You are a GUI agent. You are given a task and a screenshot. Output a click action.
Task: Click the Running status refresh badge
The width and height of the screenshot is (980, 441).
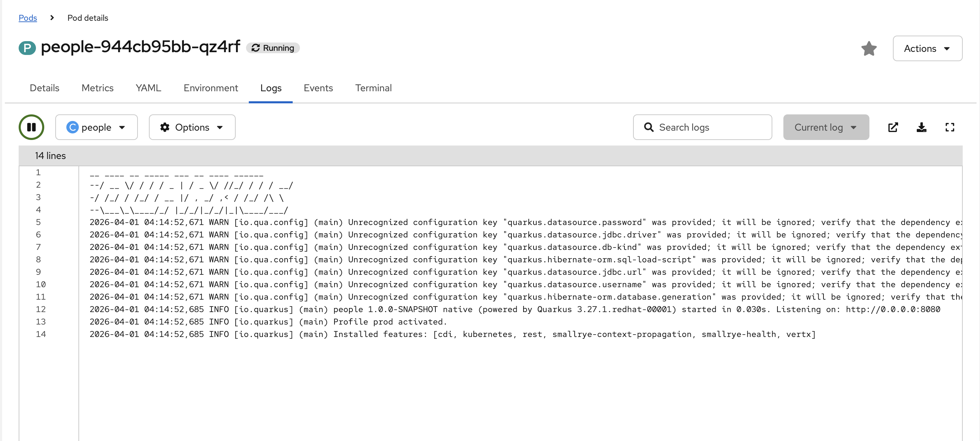[273, 48]
